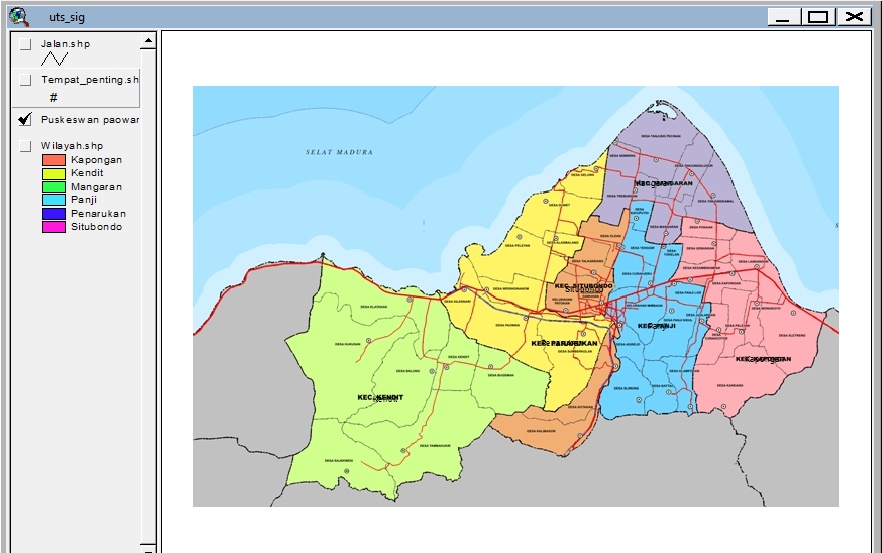Click the Situbondo magenta legend swatch
Image resolution: width=882 pixels, height=553 pixels.
[x=53, y=227]
